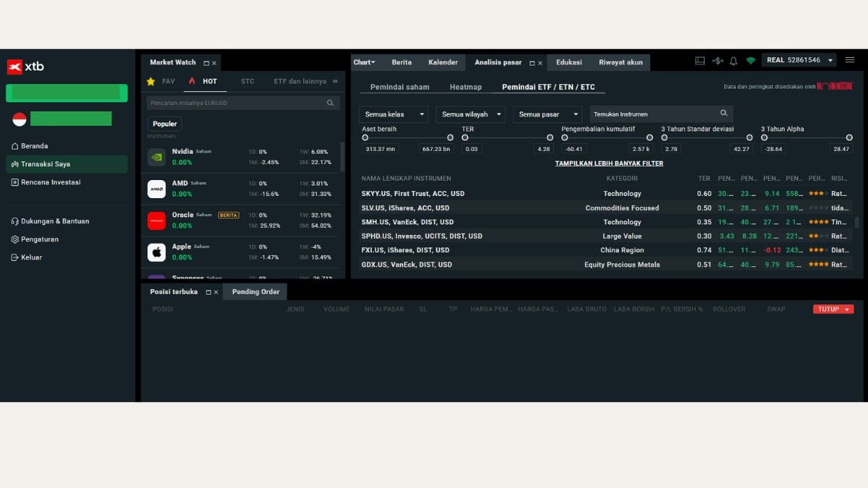Click the AMD logo icon

pyautogui.click(x=156, y=189)
